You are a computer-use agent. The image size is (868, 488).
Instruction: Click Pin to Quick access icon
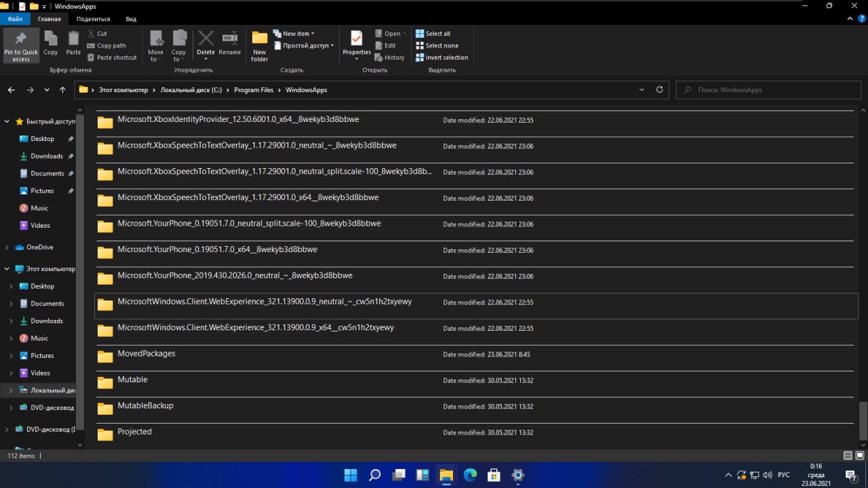tap(21, 45)
